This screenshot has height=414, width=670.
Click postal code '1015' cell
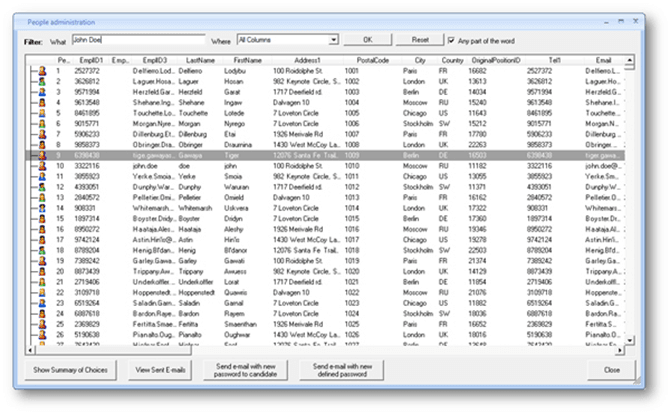(x=352, y=219)
